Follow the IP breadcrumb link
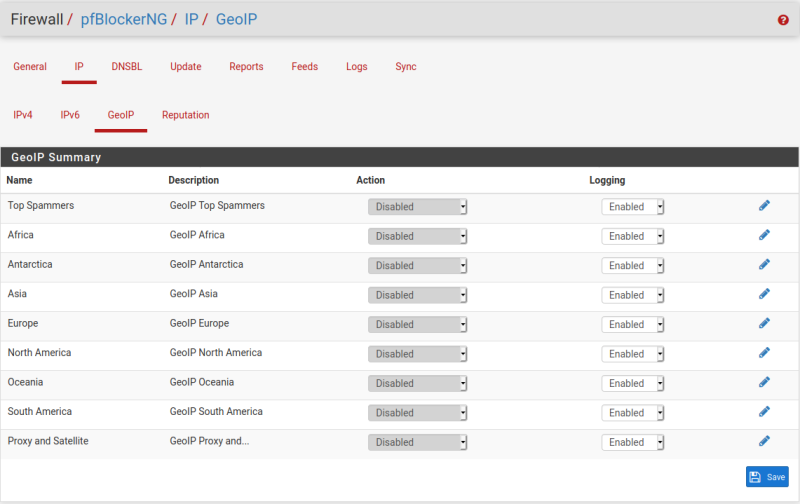Screen dimensions: 800x504 (x=191, y=19)
